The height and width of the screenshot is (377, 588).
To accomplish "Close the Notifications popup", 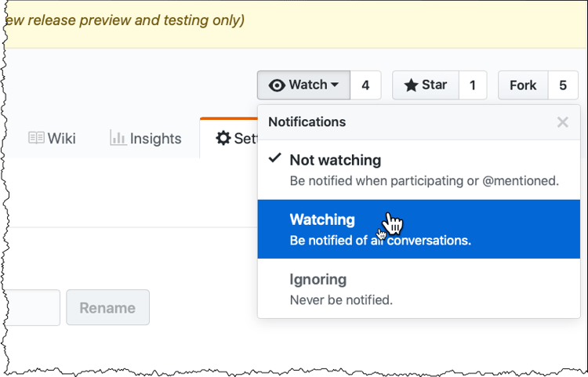I will (x=562, y=122).
